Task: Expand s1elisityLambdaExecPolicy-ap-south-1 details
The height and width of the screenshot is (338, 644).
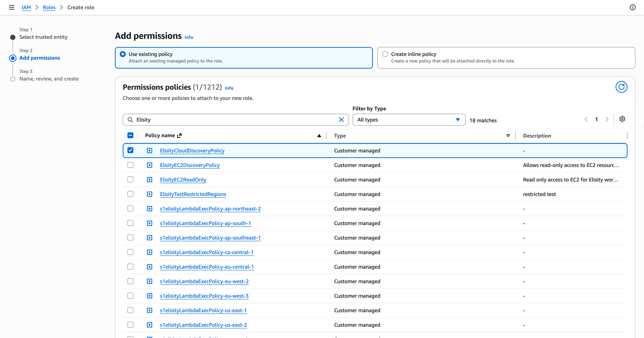Action: [x=150, y=223]
